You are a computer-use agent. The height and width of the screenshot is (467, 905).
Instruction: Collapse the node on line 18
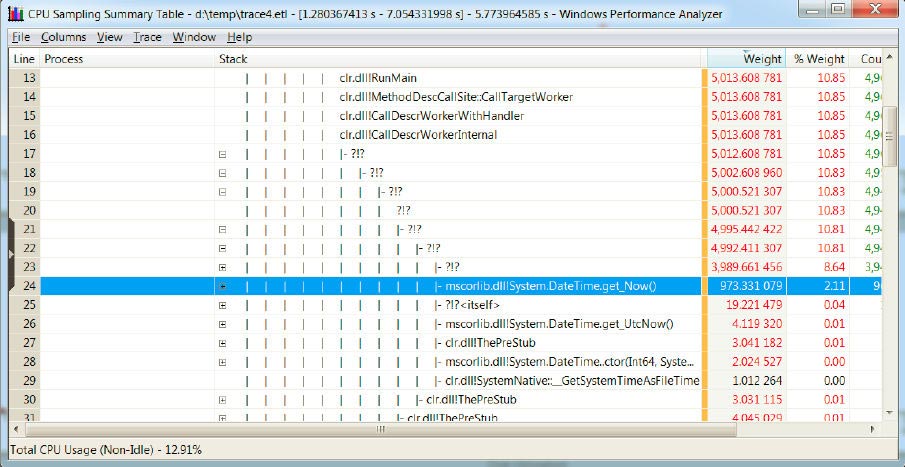223,173
